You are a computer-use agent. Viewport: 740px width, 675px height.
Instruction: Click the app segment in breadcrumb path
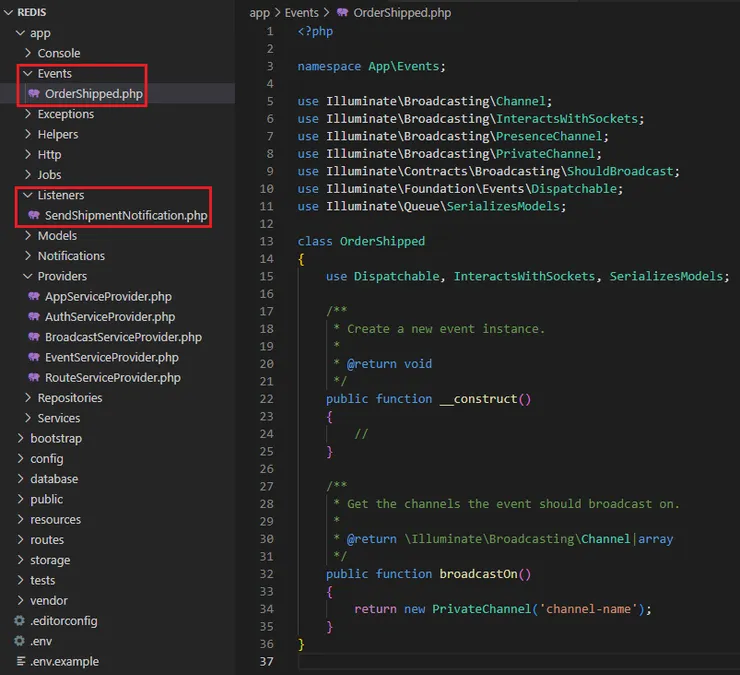pos(259,13)
